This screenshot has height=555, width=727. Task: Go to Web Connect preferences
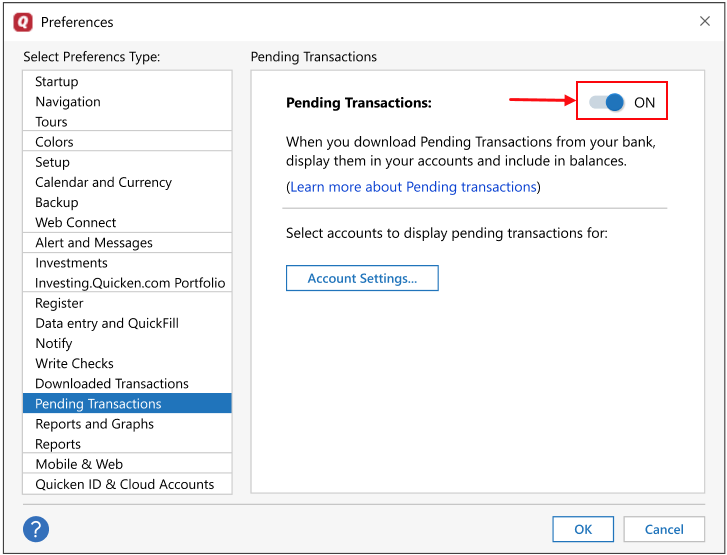click(x=76, y=222)
